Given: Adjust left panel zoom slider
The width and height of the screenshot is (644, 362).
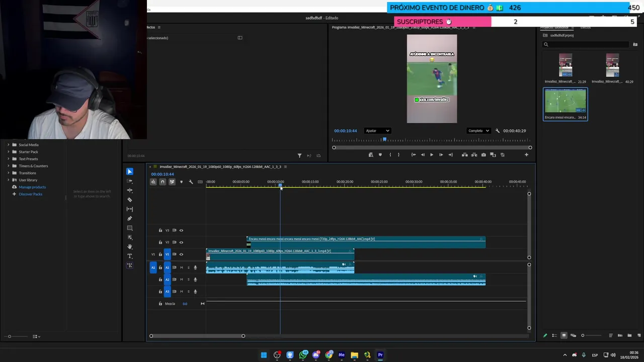Looking at the screenshot, I should click(x=18, y=336).
